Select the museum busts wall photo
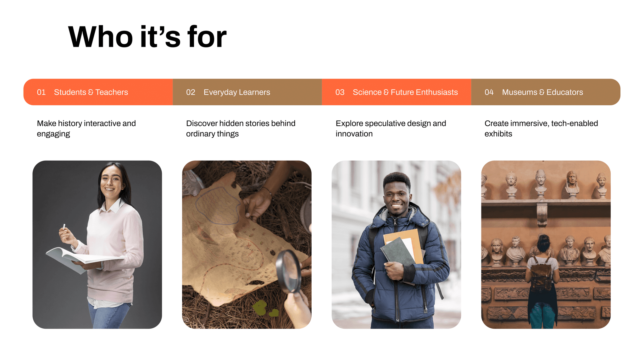 [546, 244]
